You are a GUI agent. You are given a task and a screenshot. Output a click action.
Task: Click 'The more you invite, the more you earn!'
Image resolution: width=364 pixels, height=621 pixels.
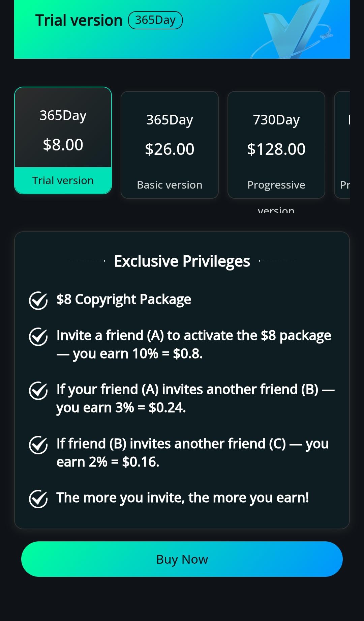(x=182, y=498)
